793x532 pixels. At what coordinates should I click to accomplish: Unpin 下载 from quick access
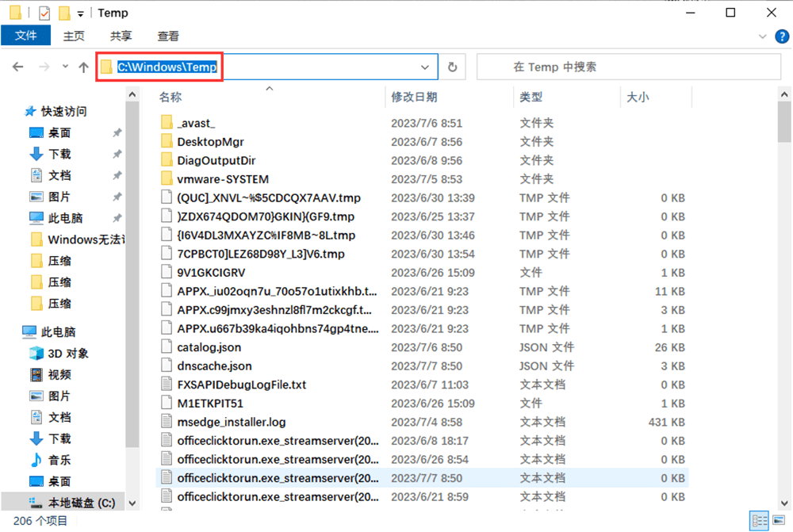[117, 154]
